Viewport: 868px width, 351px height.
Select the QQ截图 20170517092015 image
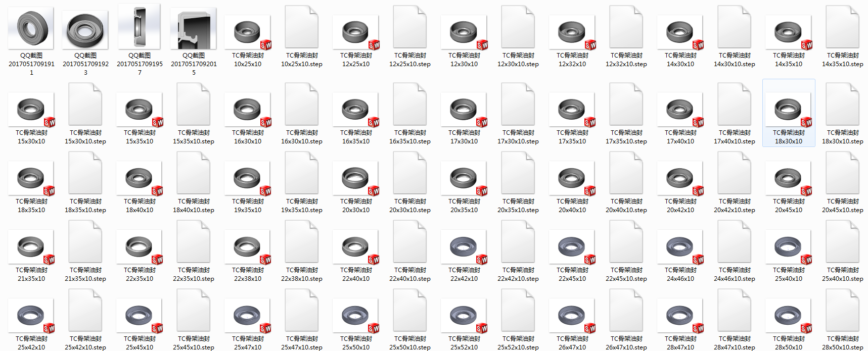click(194, 28)
